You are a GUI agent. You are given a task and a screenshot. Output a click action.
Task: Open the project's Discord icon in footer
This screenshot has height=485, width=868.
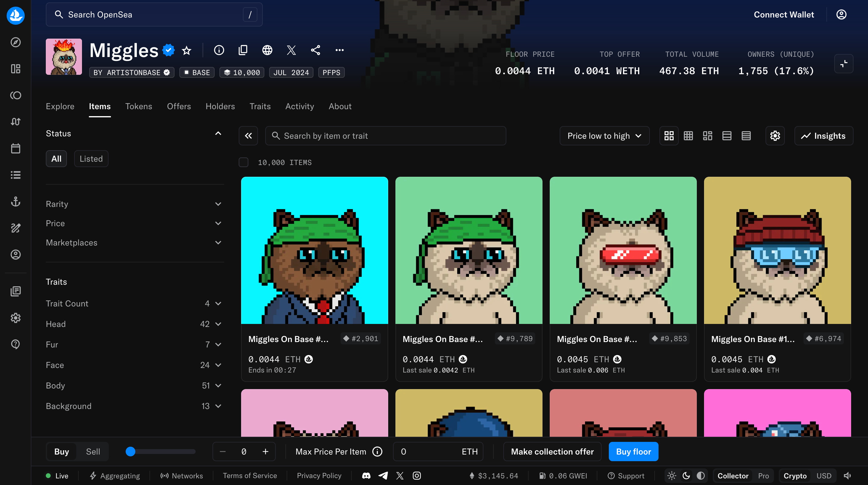pyautogui.click(x=366, y=476)
